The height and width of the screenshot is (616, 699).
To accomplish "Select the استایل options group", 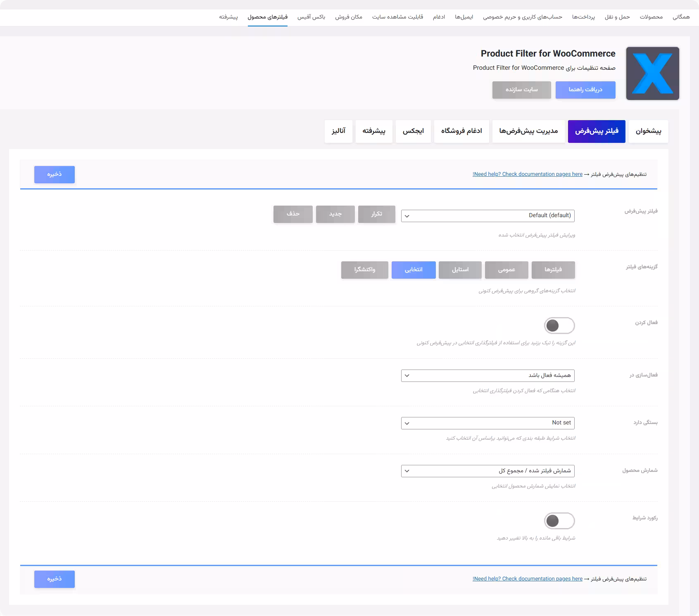I will tap(460, 270).
